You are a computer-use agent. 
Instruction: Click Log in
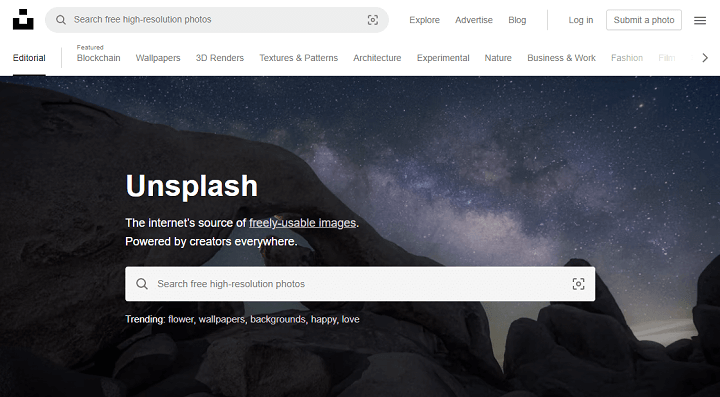coord(580,20)
